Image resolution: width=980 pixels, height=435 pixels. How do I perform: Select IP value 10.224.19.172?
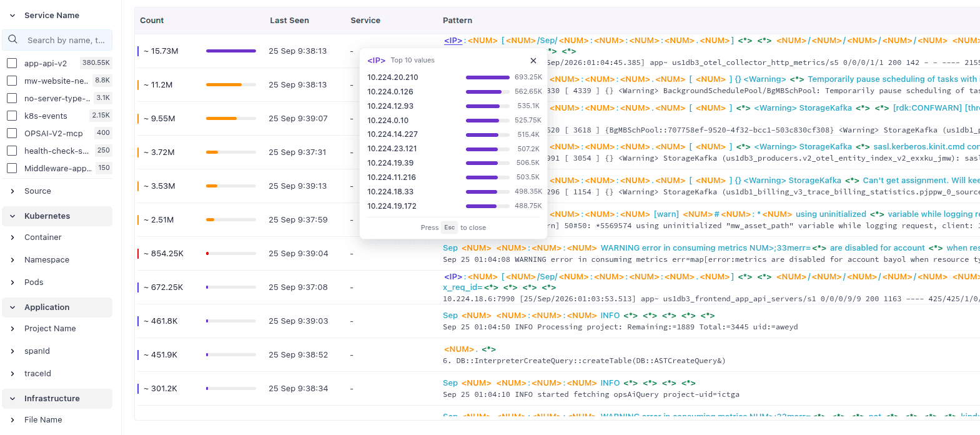pos(392,206)
